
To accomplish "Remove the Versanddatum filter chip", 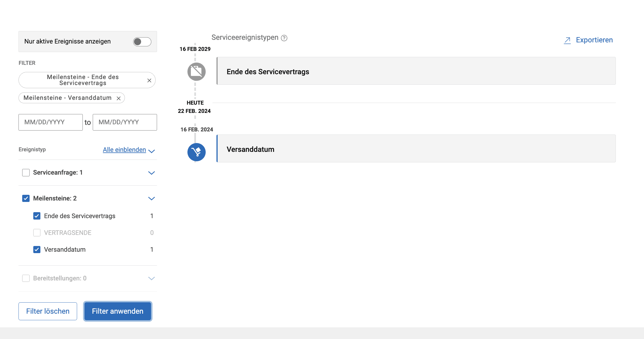I will 119,98.
